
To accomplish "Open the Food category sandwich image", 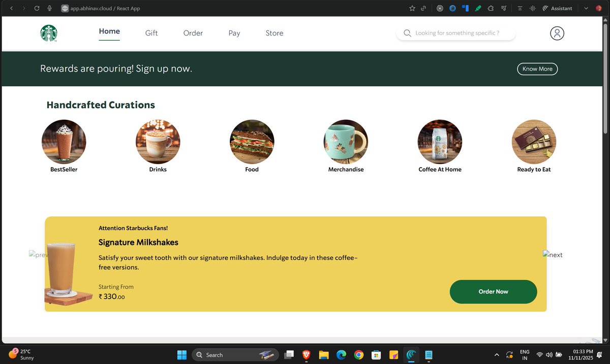I will point(252,142).
